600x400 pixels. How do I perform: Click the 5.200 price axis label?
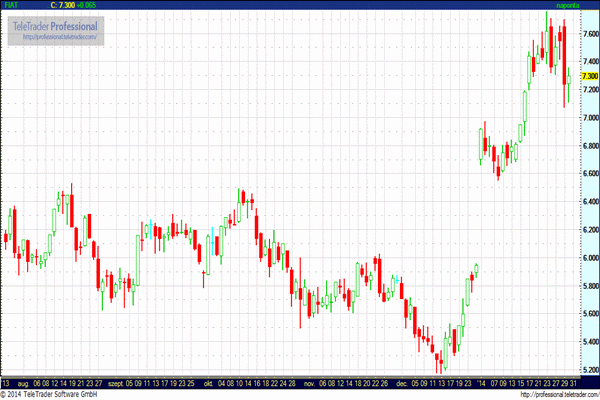pyautogui.click(x=590, y=370)
